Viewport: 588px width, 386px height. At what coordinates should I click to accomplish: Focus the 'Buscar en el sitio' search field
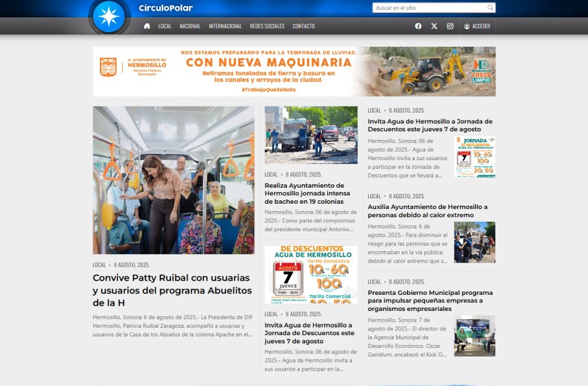pyautogui.click(x=429, y=8)
